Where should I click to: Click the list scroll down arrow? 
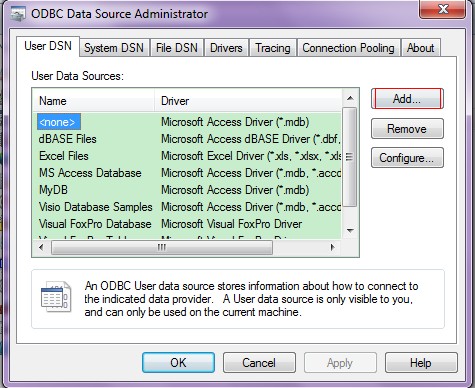pyautogui.click(x=350, y=230)
